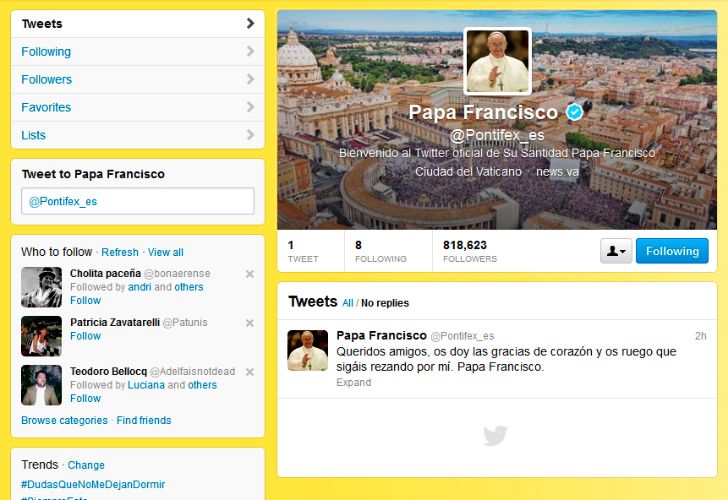
Task: Click the chevron next to Following
Action: pyautogui.click(x=250, y=51)
